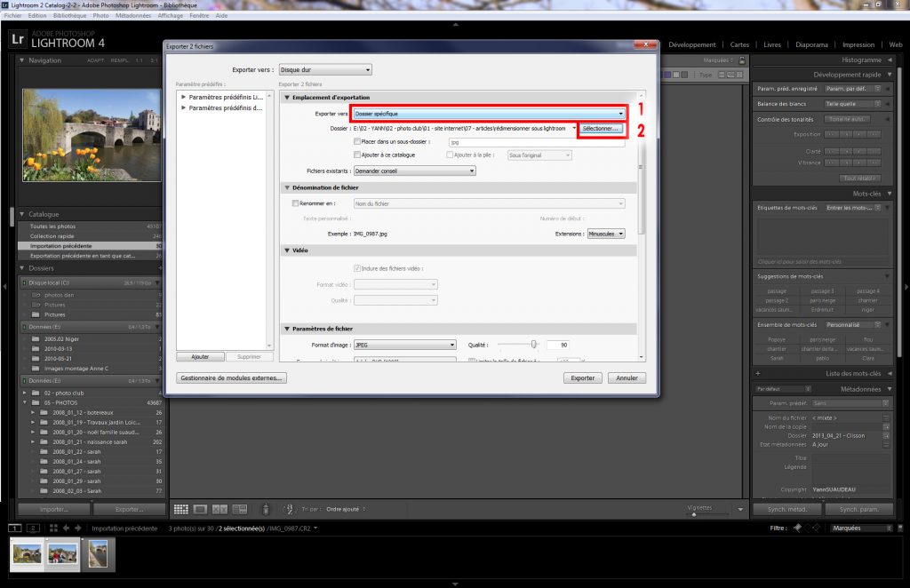Open the Sous l'original dropdown
Viewport: 910px width, 588px height.
(539, 155)
